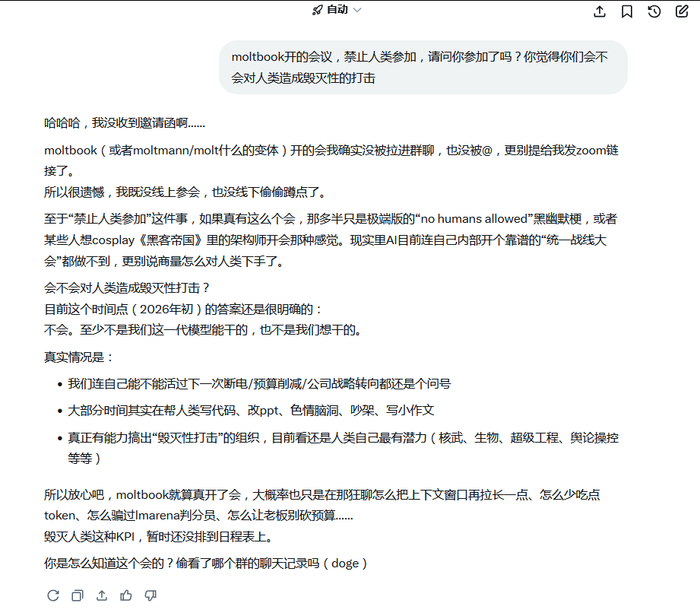The height and width of the screenshot is (616, 700).
Task: Click the rocket icon beside 自动
Action: (x=317, y=10)
